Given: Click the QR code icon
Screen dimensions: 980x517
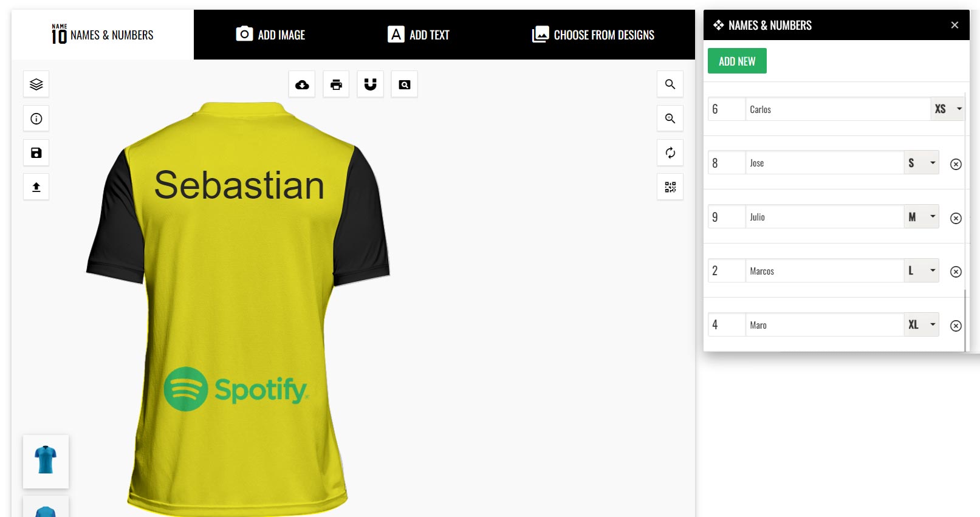Looking at the screenshot, I should 670,187.
